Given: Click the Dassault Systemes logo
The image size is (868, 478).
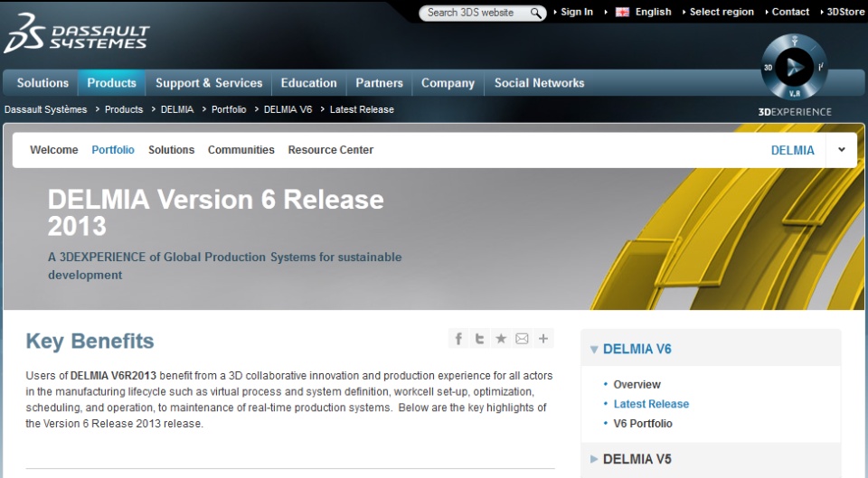Looking at the screenshot, I should [77, 33].
